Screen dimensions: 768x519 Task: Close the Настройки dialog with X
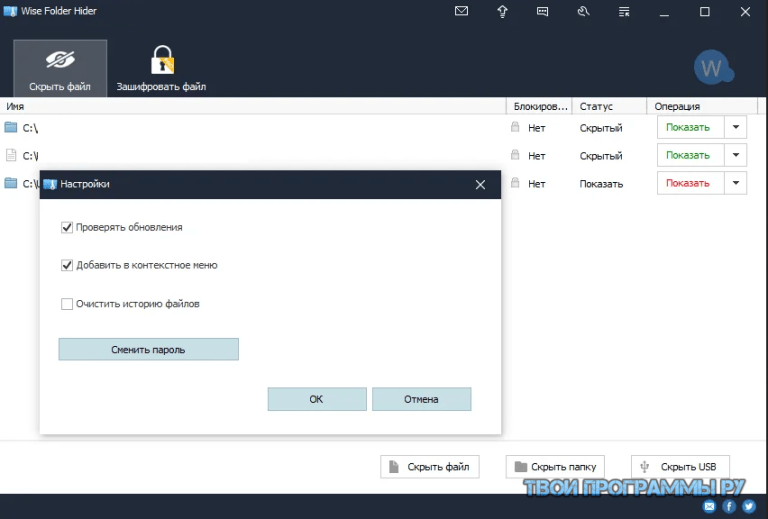pos(480,184)
